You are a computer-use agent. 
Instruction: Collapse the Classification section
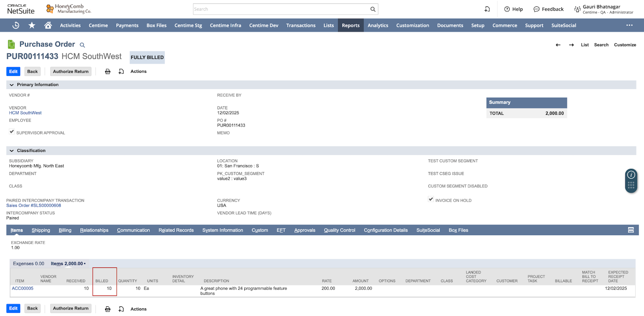(12, 151)
